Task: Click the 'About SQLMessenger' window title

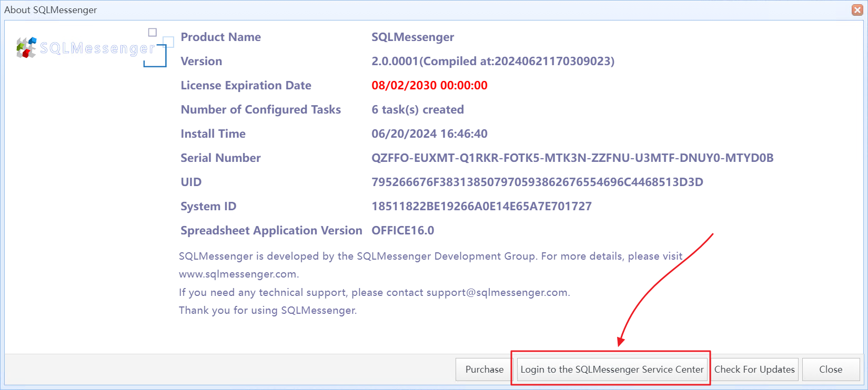Action: coord(51,9)
